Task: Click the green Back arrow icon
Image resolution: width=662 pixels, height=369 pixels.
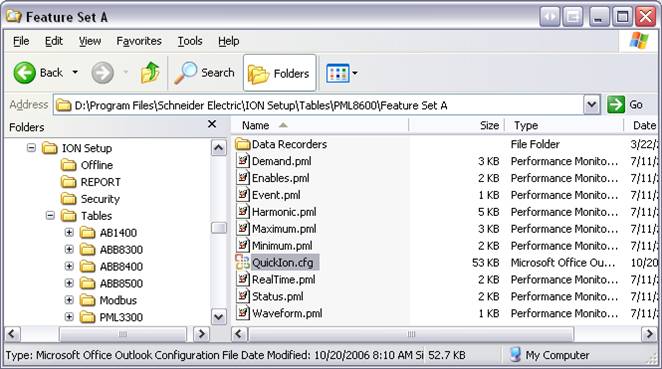Action: click(x=24, y=73)
